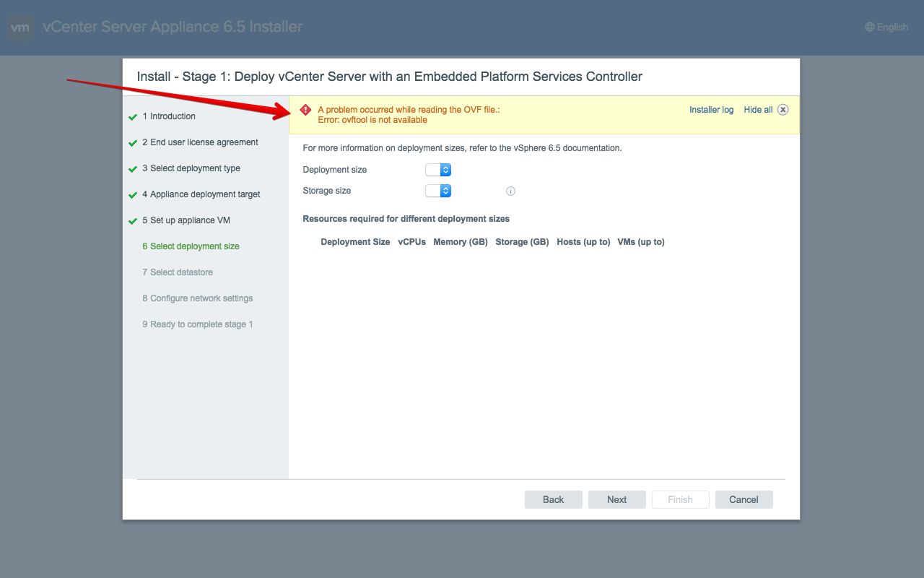Viewport: 924px width, 578px height.
Task: Click the VMware vm logo icon
Action: pyautogui.click(x=20, y=28)
